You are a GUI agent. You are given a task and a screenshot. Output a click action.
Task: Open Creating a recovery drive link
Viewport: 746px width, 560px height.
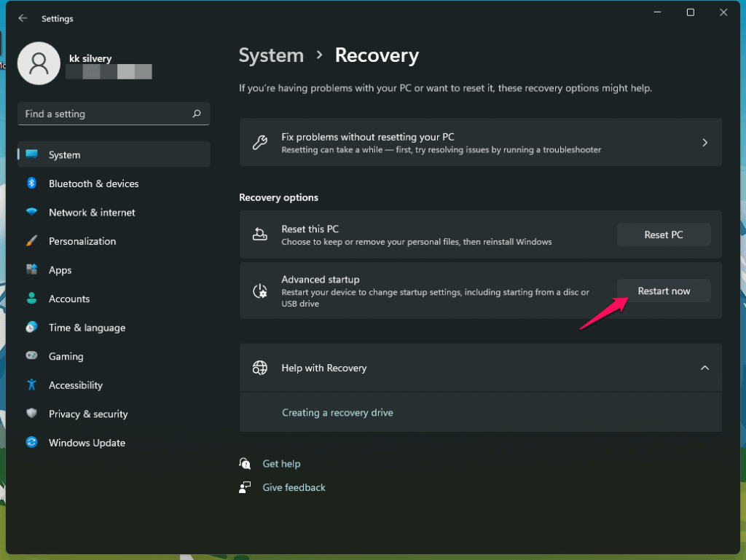[x=337, y=412]
